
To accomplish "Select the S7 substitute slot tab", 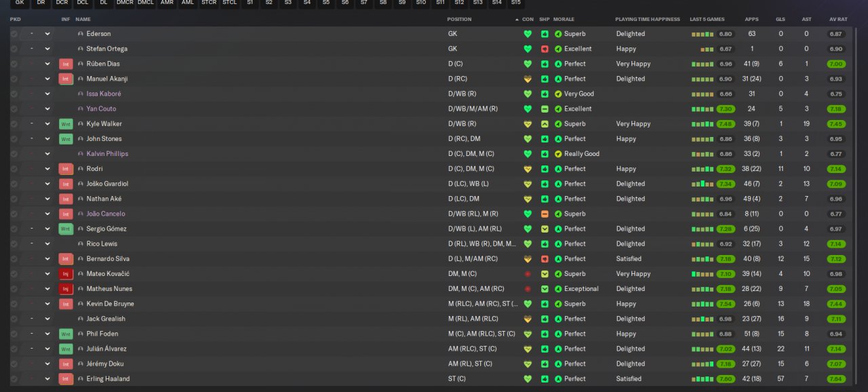I will click(364, 3).
